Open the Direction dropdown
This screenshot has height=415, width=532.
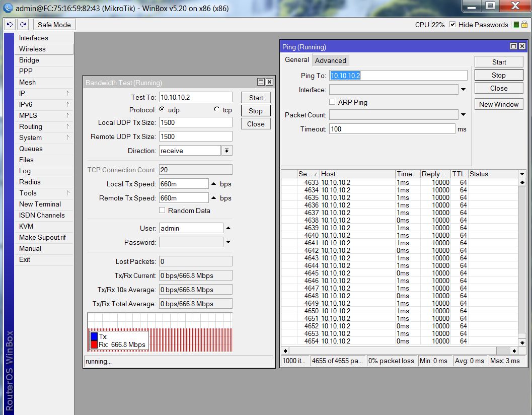pyautogui.click(x=226, y=151)
